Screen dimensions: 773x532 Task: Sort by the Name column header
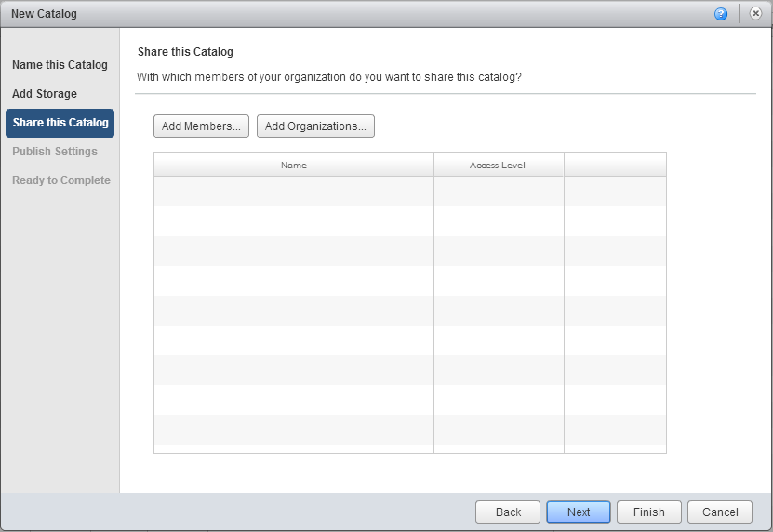coord(294,165)
